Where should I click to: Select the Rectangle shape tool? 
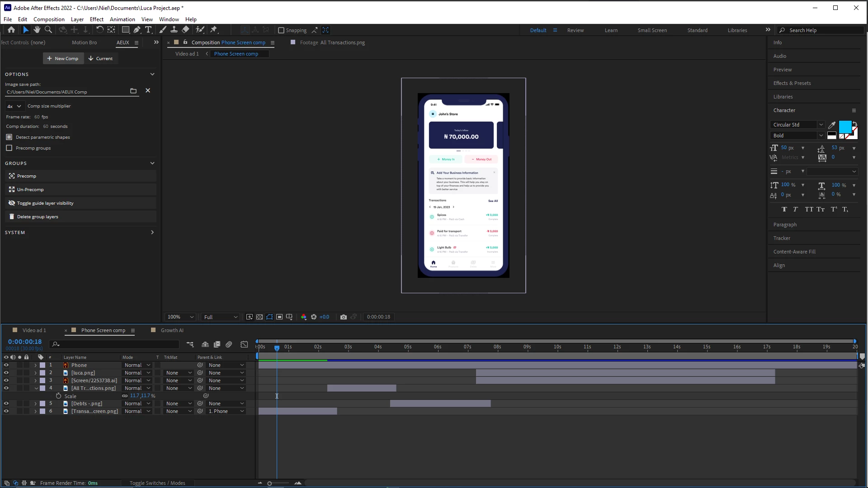coord(126,30)
